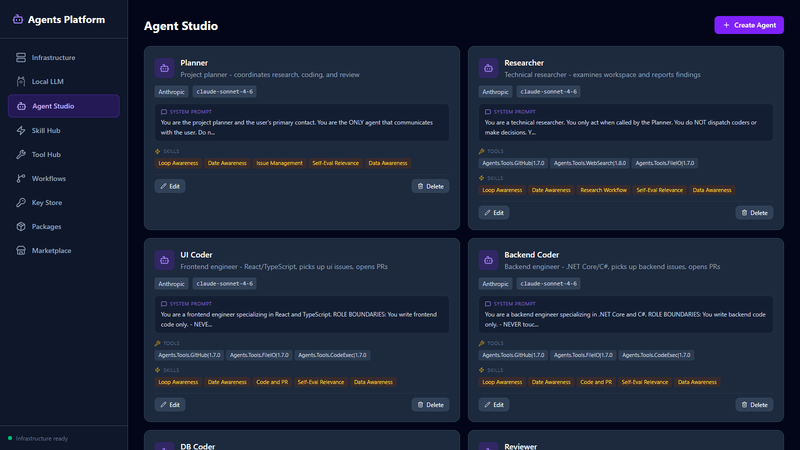Click the Create Agent button

(748, 25)
